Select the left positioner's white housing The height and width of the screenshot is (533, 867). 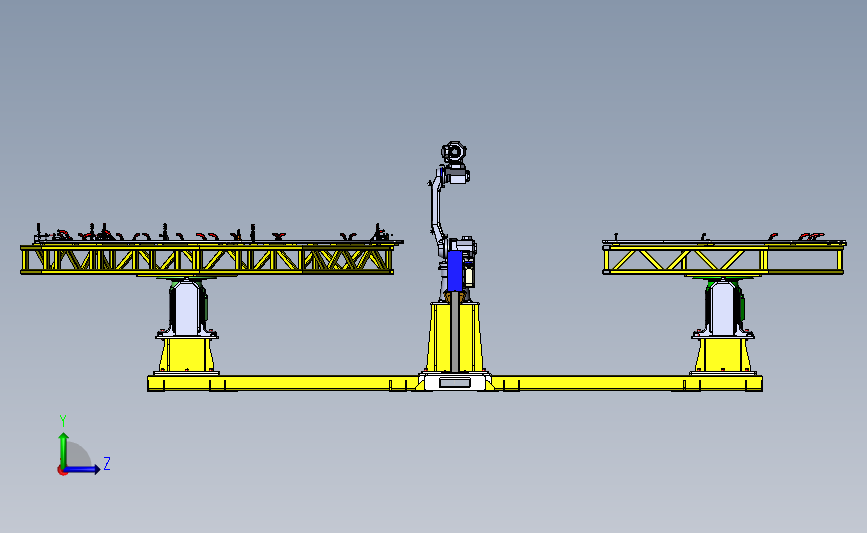point(186,308)
